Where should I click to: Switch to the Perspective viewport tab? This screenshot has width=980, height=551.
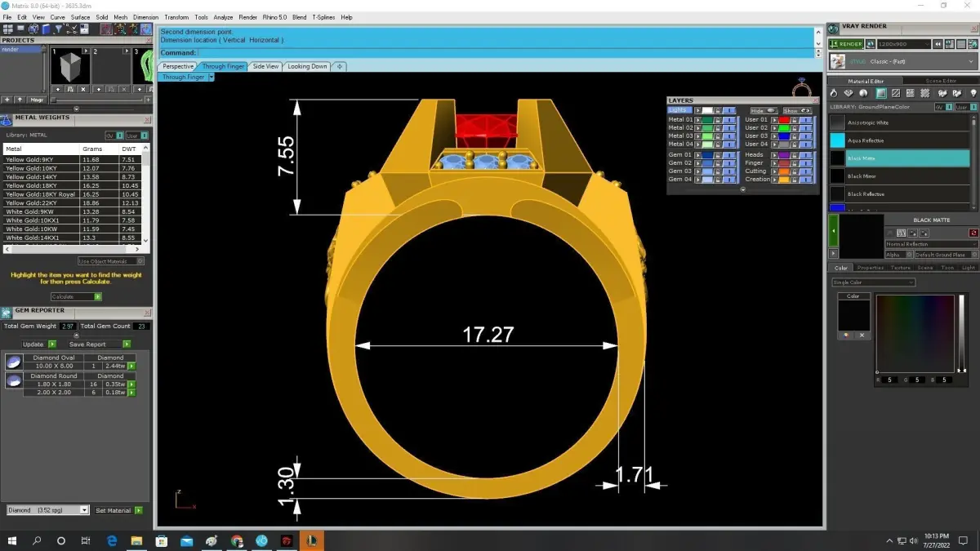(178, 66)
